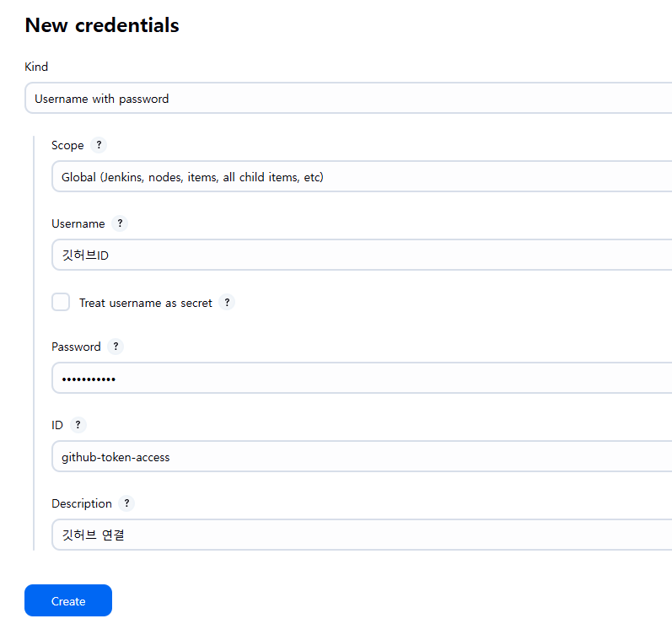Click the 'Scope' label text
This screenshot has width=672, height=640.
click(x=67, y=145)
